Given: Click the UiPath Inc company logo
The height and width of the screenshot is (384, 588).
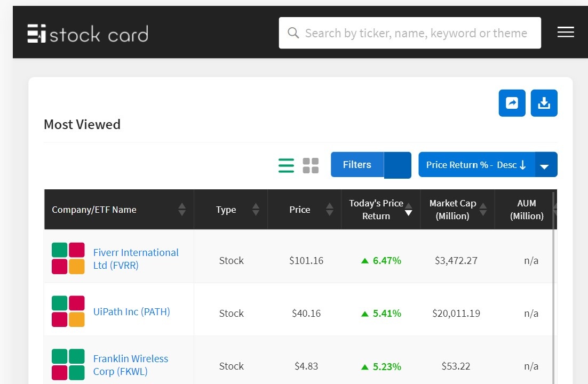Looking at the screenshot, I should click(x=68, y=311).
